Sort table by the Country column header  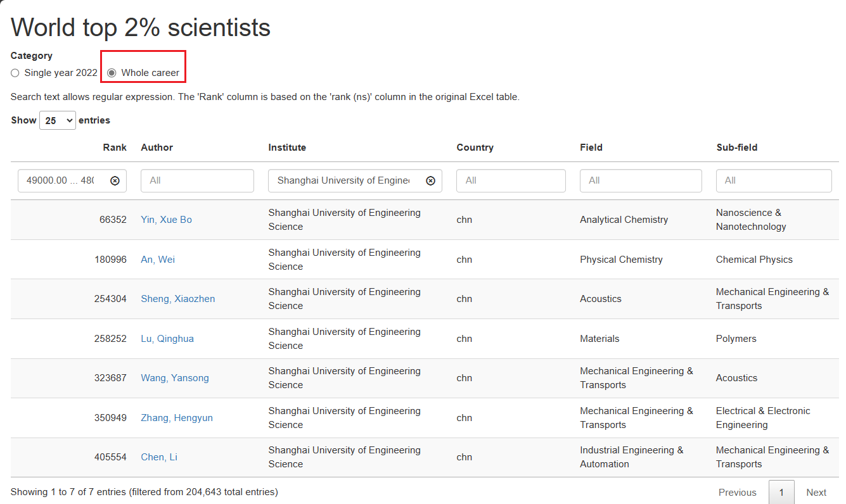(x=475, y=148)
